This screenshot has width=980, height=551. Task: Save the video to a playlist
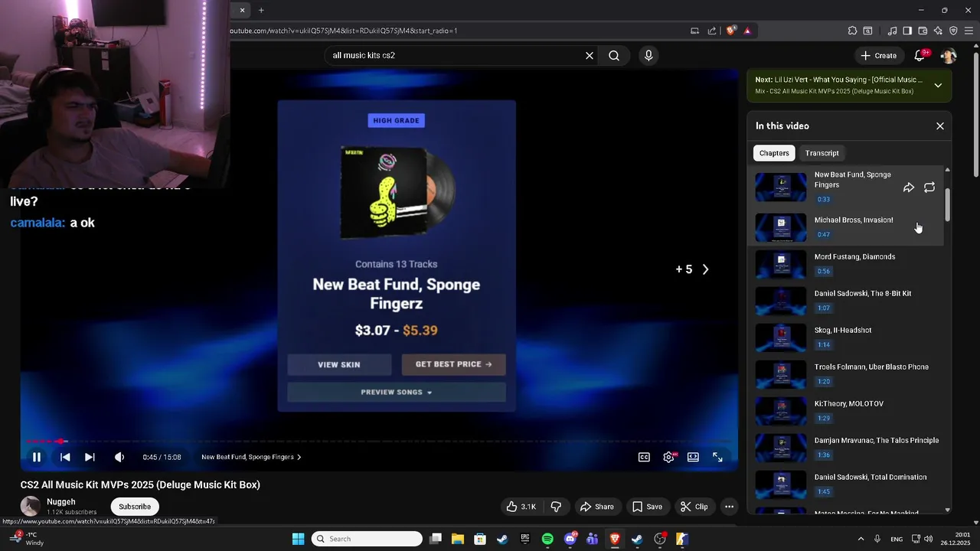647,507
